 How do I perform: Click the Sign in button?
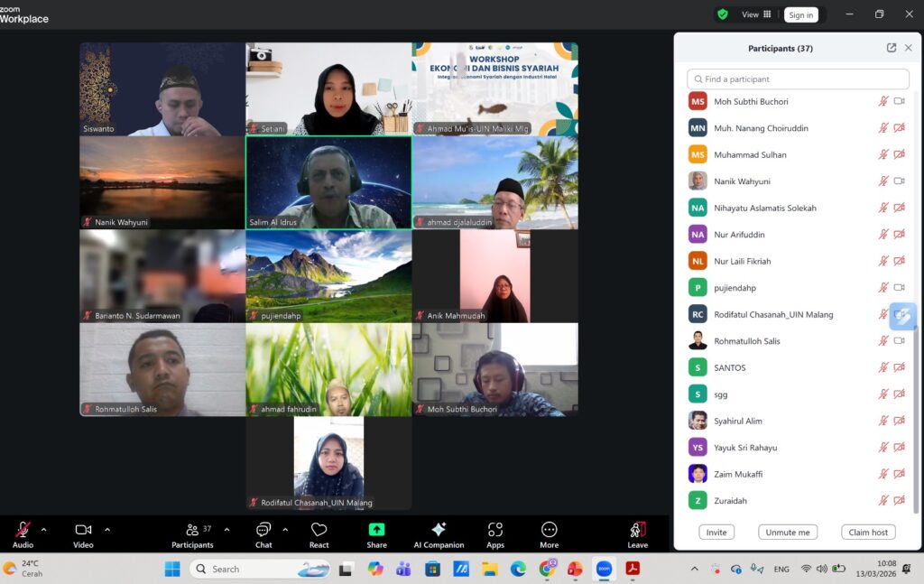click(799, 14)
